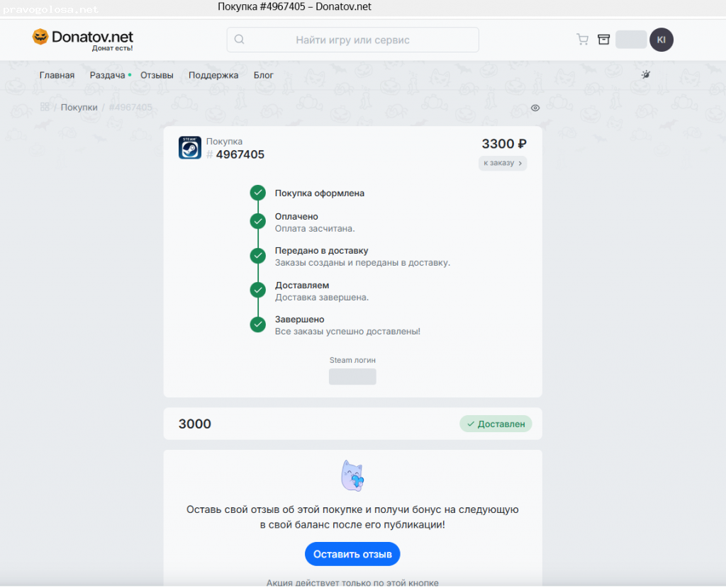Go to the "Главная" menu item
Image resolution: width=726 pixels, height=588 pixels.
(x=57, y=75)
